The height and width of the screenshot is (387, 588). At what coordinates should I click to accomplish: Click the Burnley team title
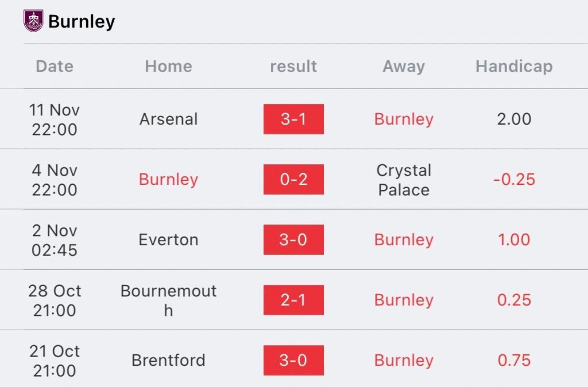82,22
